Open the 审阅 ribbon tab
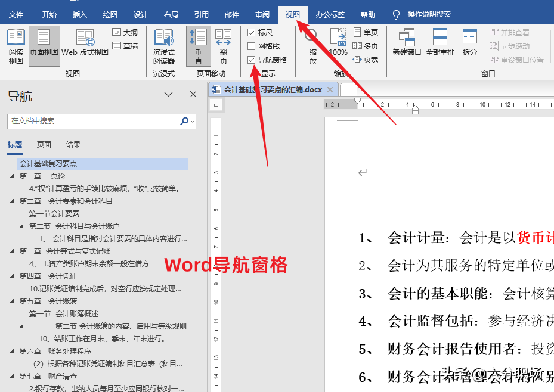 [x=262, y=14]
